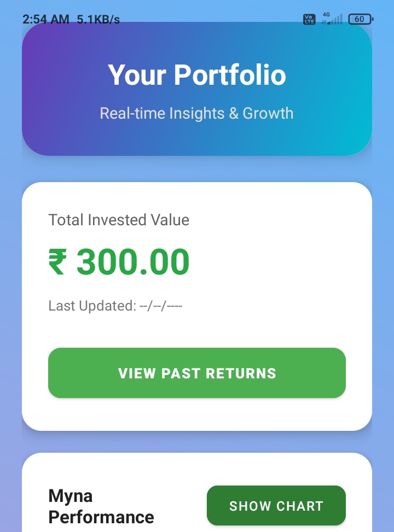Tap the VoLTE status icon

pyautogui.click(x=309, y=19)
